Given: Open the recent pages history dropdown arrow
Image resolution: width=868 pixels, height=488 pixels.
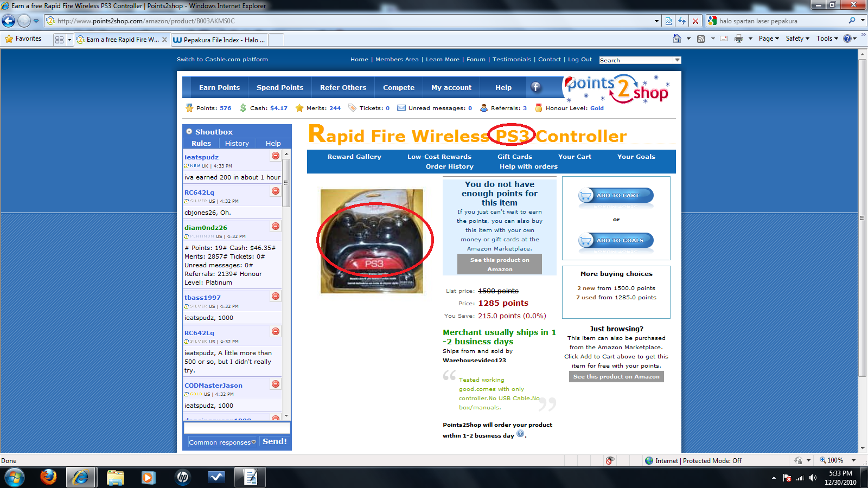Looking at the screenshot, I should pos(36,21).
